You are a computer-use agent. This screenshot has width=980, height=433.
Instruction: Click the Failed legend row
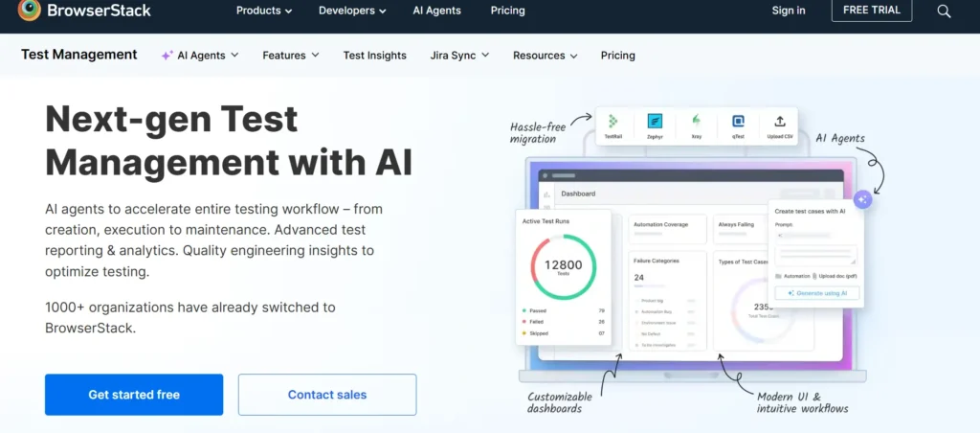(564, 322)
